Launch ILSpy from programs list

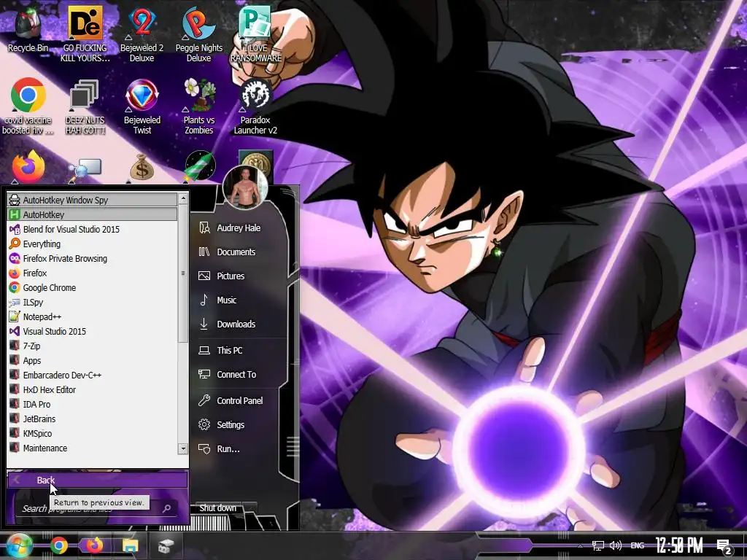click(x=93, y=302)
